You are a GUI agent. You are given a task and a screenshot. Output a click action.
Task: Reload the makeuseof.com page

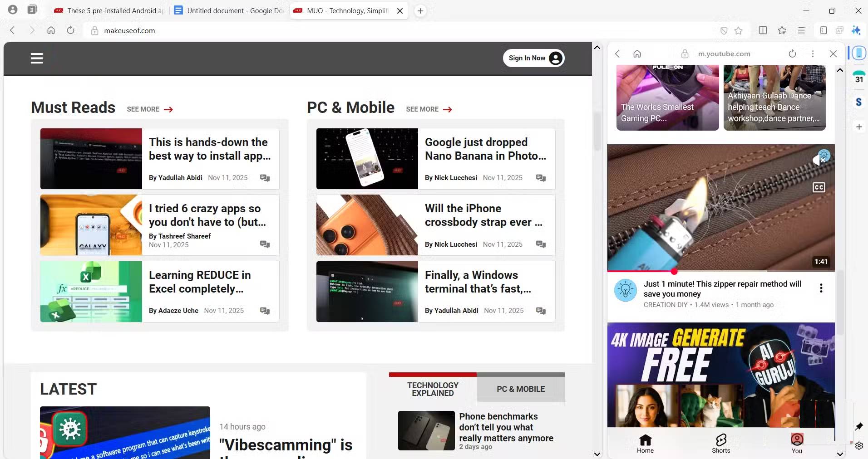pos(70,30)
